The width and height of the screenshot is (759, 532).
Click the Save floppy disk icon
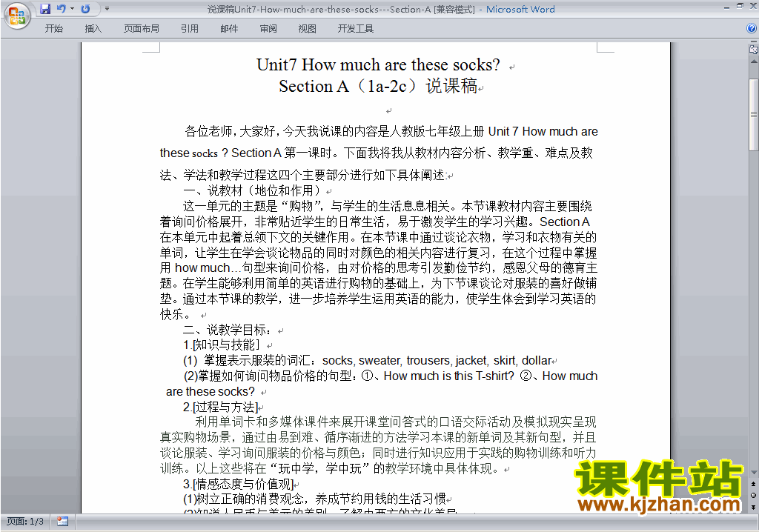(45, 9)
